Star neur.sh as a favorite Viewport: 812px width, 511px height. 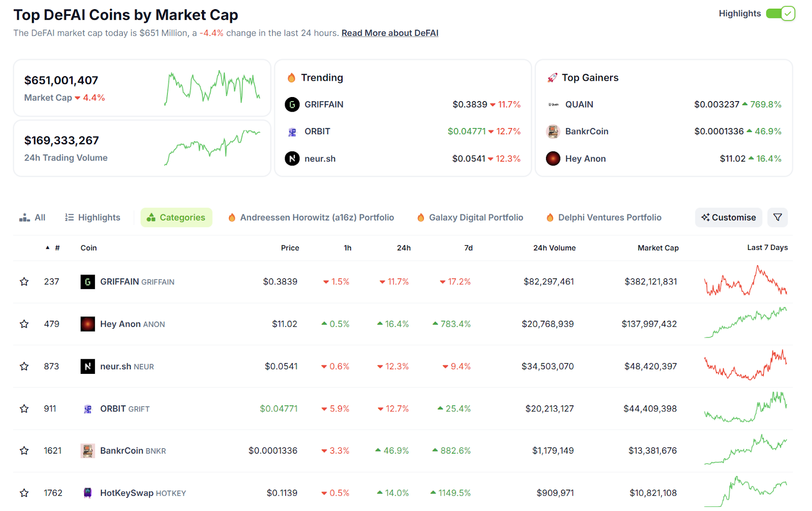[x=24, y=366]
